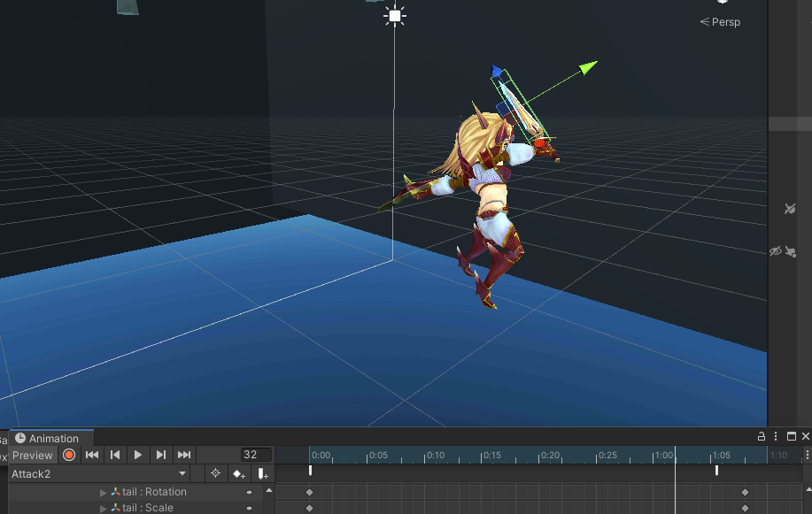This screenshot has width=812, height=514.
Task: Maximize the Animation window panel
Action: [792, 436]
